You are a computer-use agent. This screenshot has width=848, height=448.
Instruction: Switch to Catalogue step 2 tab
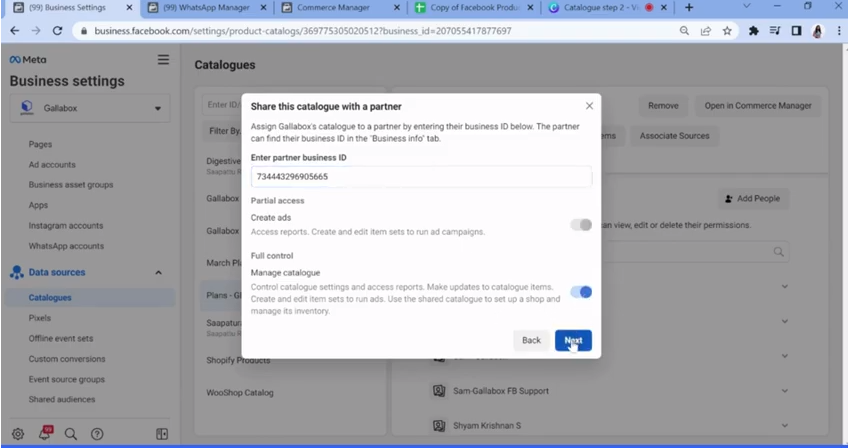[601, 8]
